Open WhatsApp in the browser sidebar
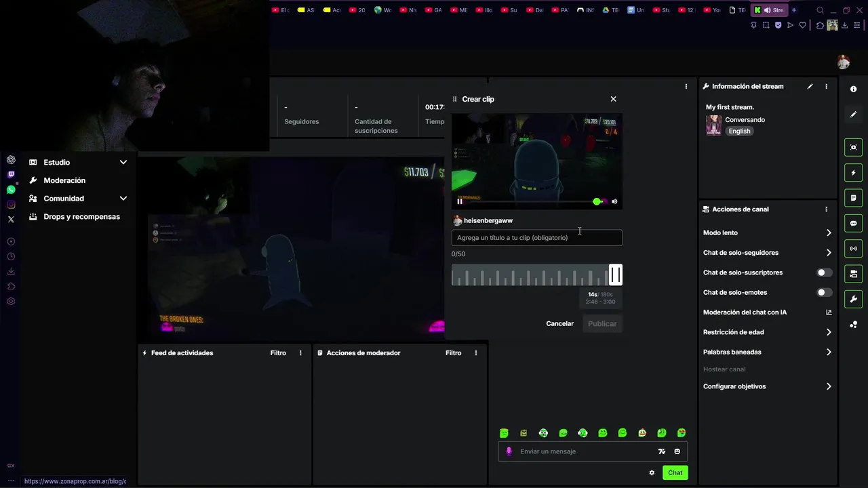868x488 pixels. point(11,190)
